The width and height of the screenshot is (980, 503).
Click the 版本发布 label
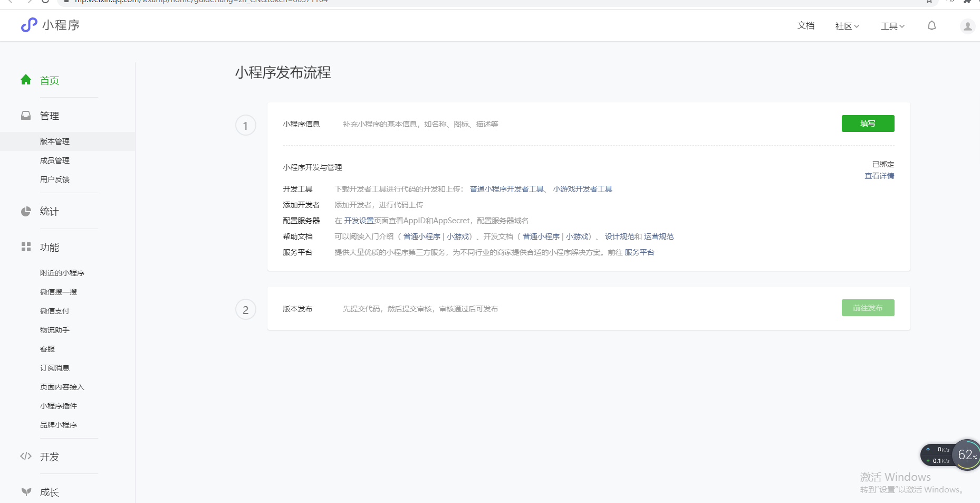click(297, 309)
